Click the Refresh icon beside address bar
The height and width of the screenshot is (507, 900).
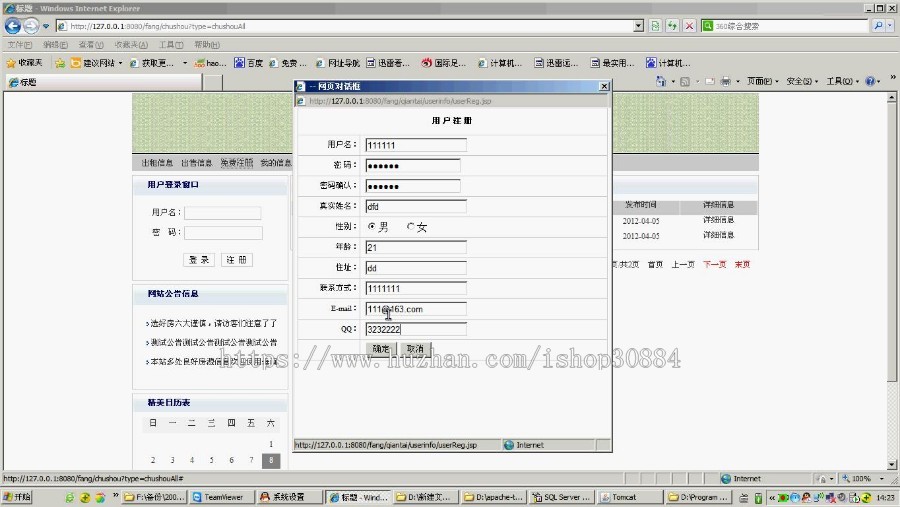[x=672, y=26]
